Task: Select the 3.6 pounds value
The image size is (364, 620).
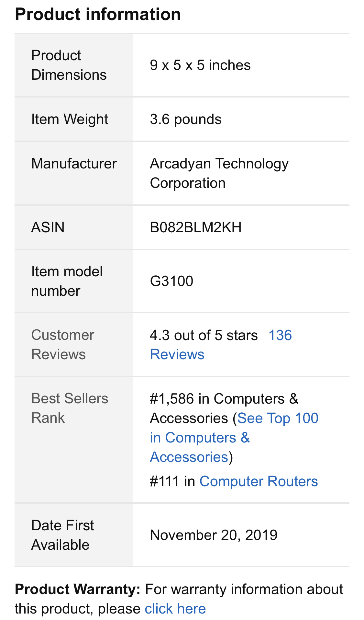Action: tap(185, 119)
